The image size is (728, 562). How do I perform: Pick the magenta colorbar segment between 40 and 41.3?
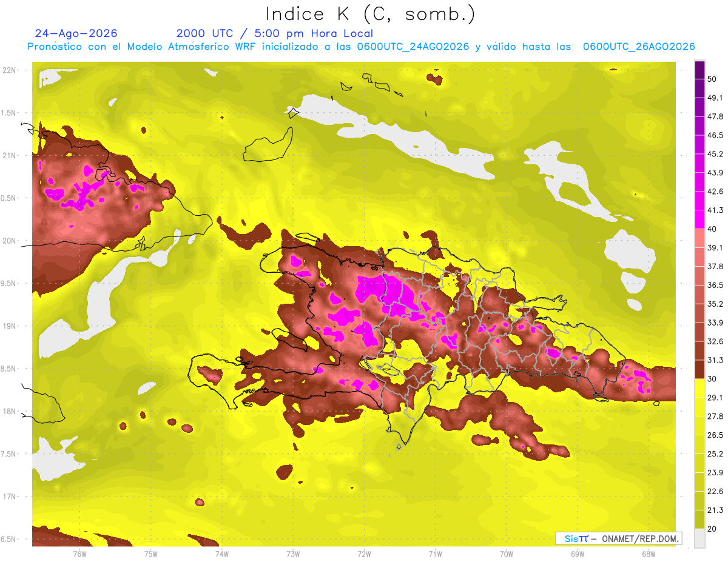tap(699, 219)
